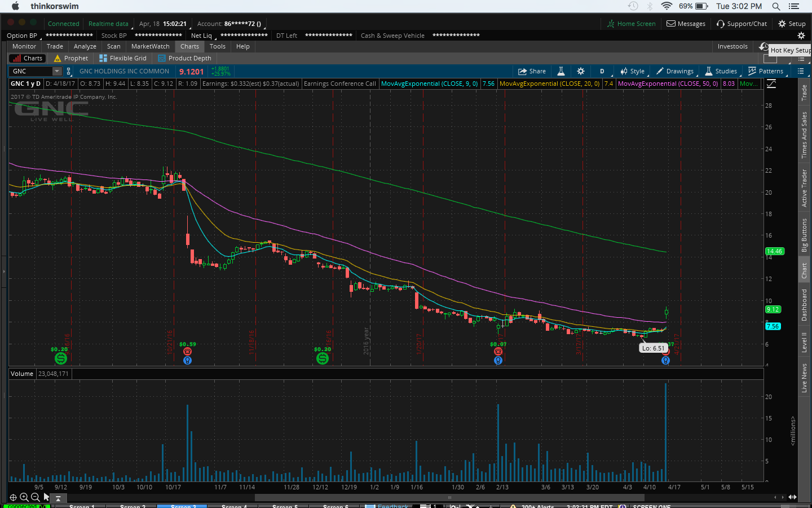Viewport: 812px width, 508px height.
Task: Toggle the Live News side panel
Action: coord(805,378)
